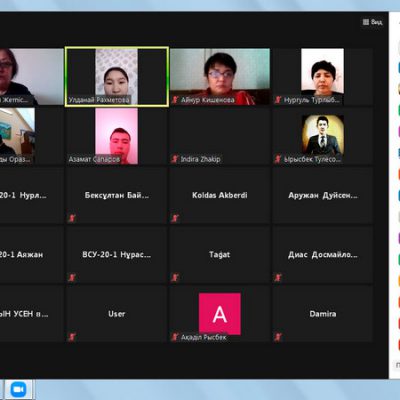
Task: Select Улданай Рахметова's highlighted video tile
Action: click(117, 77)
